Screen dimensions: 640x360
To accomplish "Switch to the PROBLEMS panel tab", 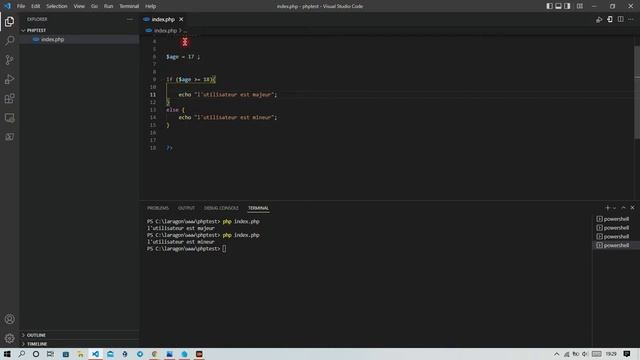I will (158, 208).
